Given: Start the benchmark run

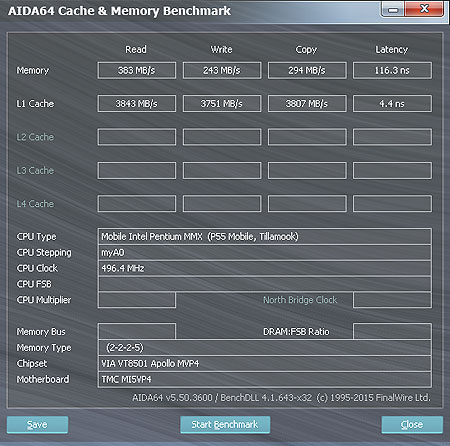Looking at the screenshot, I should click(x=225, y=424).
